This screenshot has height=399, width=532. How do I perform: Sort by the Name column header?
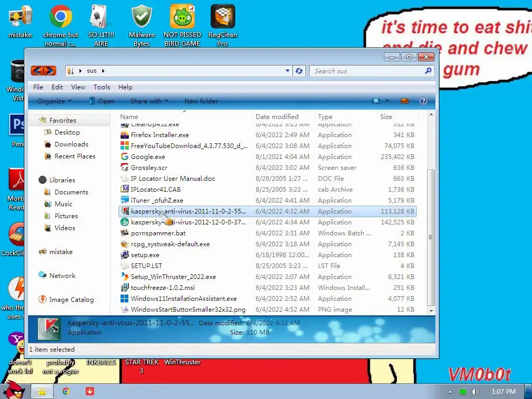(184, 116)
